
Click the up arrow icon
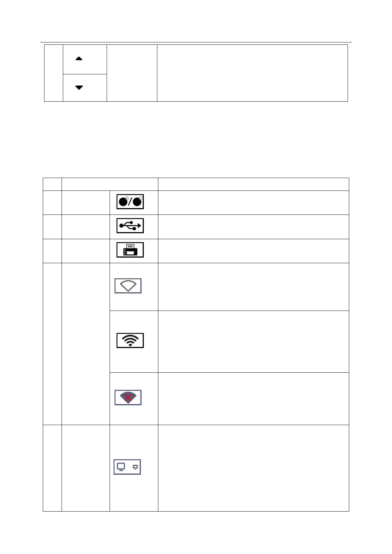(79, 59)
